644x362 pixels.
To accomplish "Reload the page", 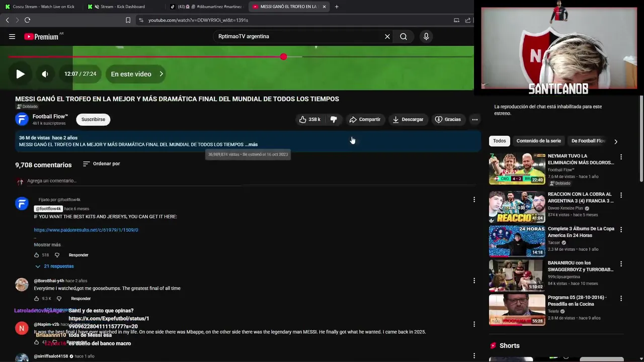I will click(27, 20).
